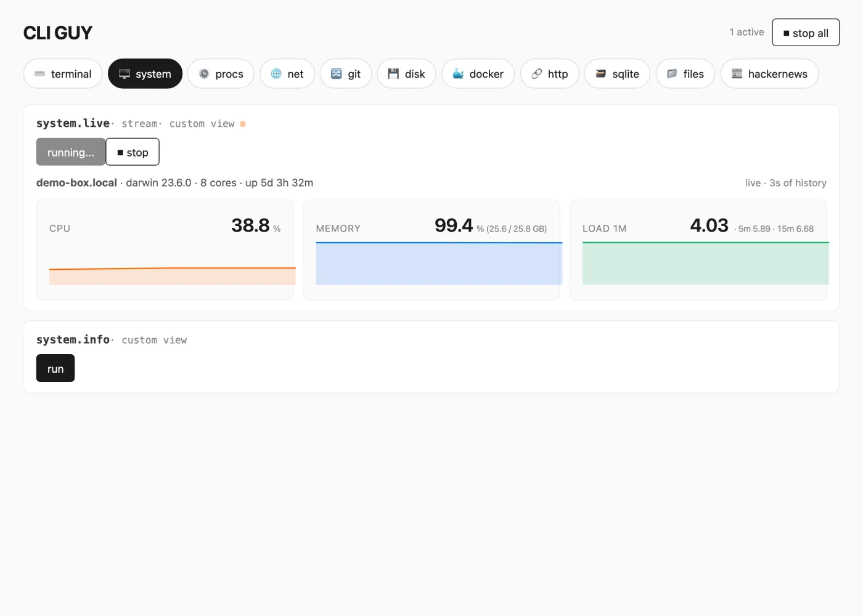863x616 pixels.
Task: Select the http tab
Action: point(550,74)
